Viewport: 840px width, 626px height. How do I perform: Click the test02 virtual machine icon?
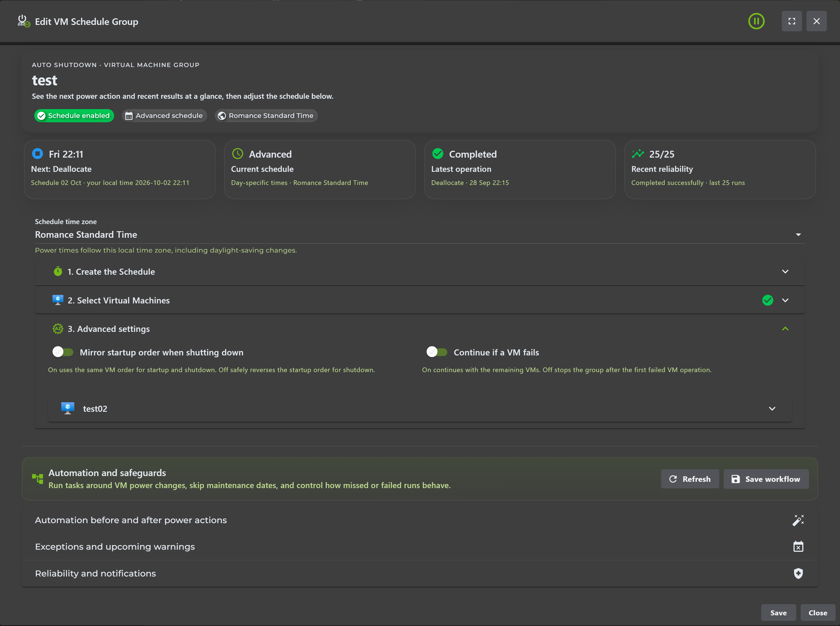[68, 408]
